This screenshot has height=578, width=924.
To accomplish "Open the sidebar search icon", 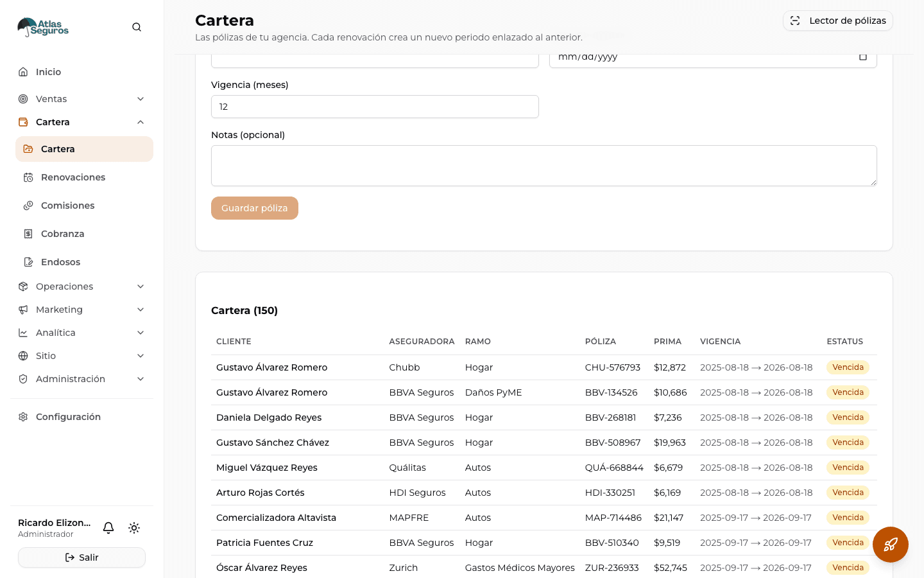I will 137,27.
